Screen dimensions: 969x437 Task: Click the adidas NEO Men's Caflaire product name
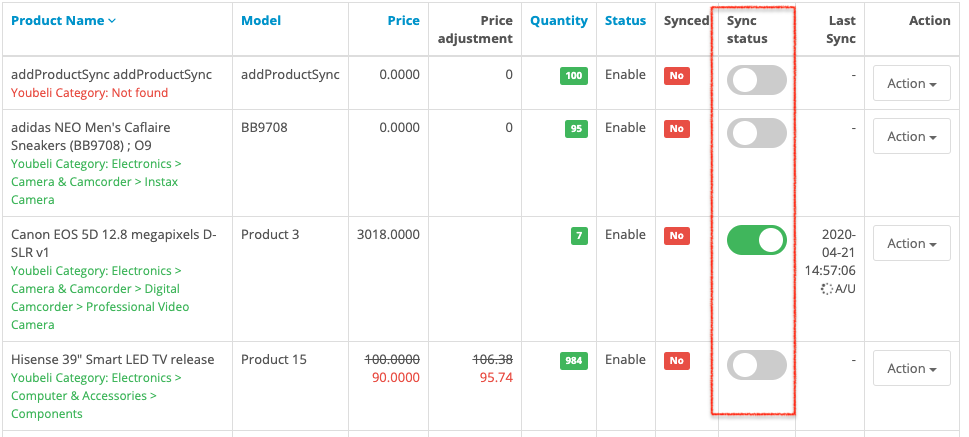[x=91, y=137]
